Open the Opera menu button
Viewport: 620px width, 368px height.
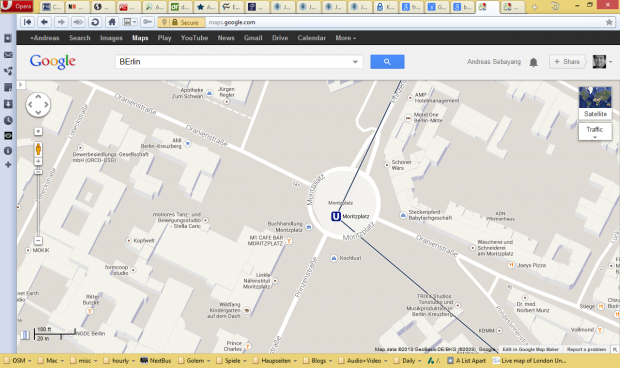[x=17, y=6]
